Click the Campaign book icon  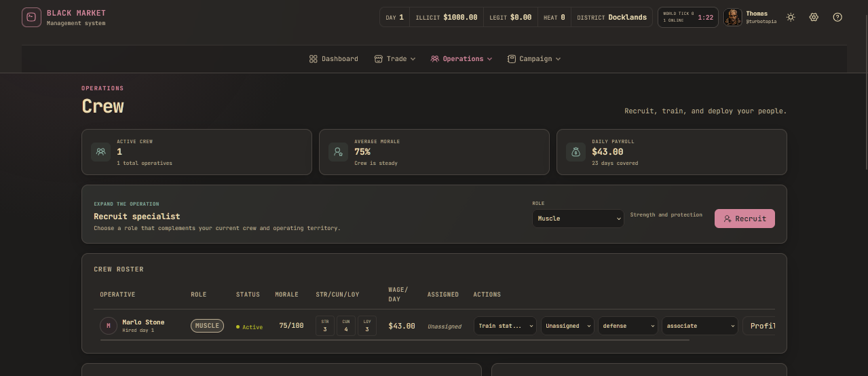coord(512,59)
